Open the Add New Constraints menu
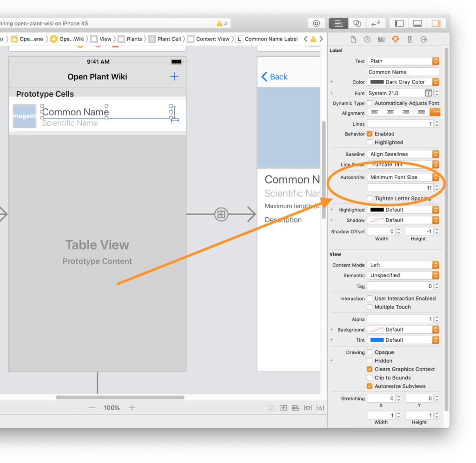 tap(308, 408)
